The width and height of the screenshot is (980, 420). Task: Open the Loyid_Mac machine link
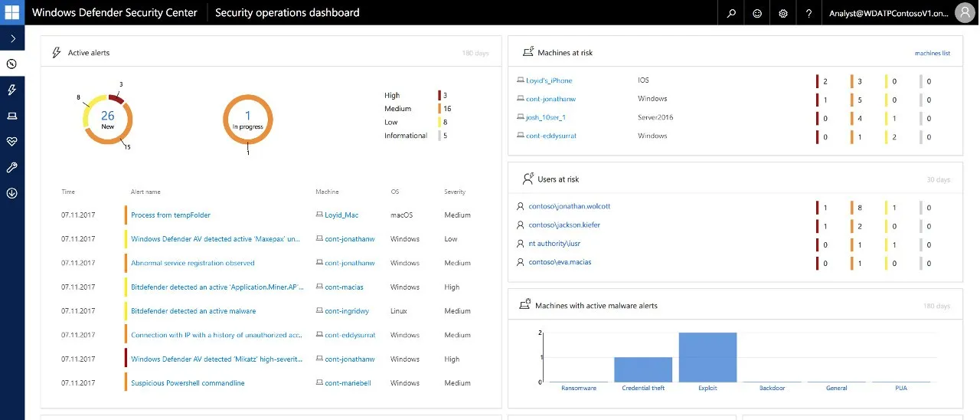[x=341, y=215]
